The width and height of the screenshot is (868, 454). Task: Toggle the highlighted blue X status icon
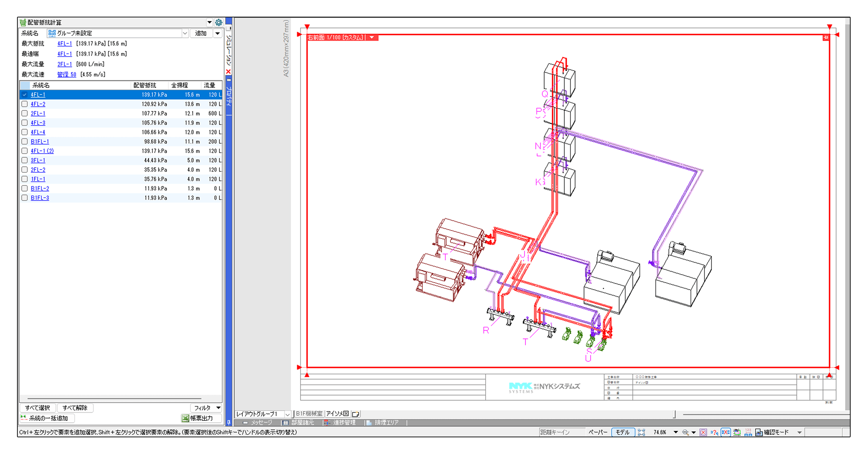[x=726, y=432]
